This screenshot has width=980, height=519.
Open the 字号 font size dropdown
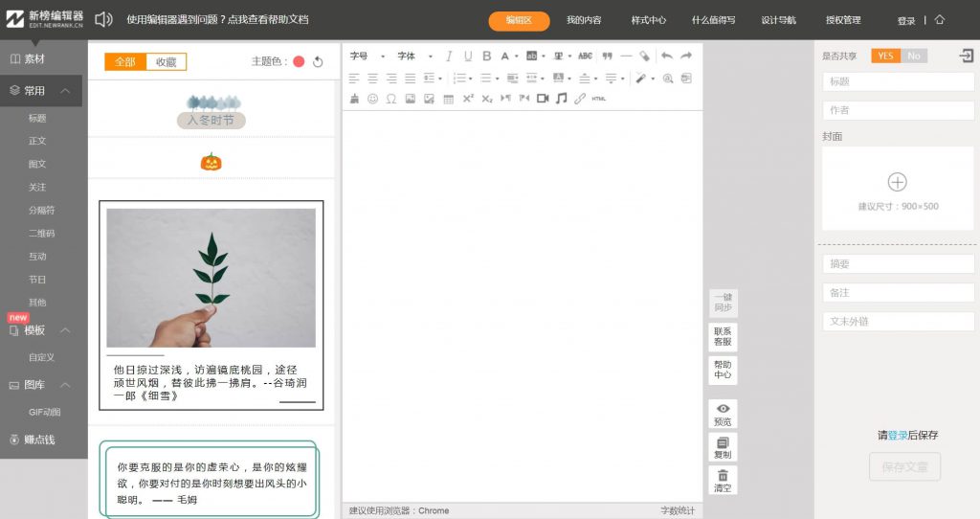click(365, 56)
